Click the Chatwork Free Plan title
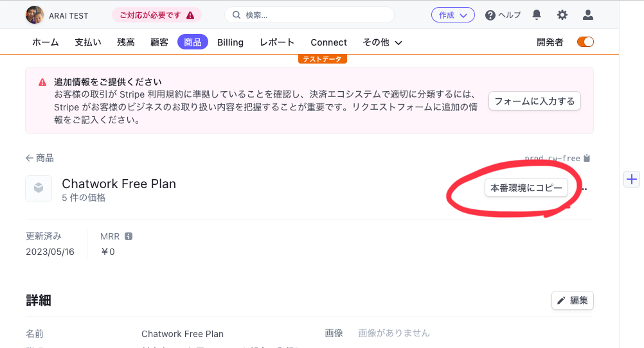The height and width of the screenshot is (348, 644). tap(119, 184)
